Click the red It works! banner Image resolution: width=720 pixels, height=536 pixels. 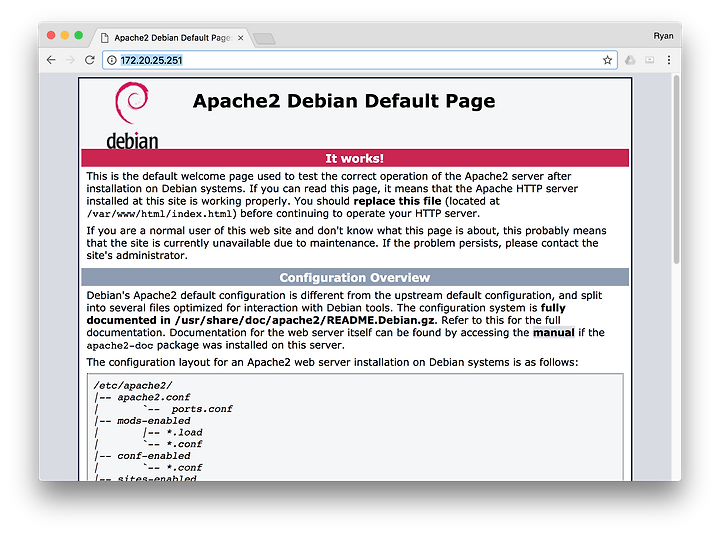pyautogui.click(x=355, y=158)
